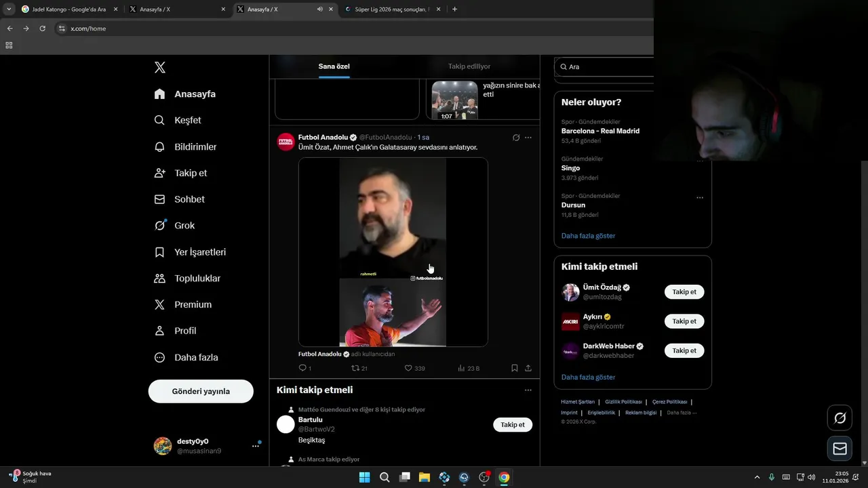Open Yer İşaretleri bookmarks
Screen dimensions: 868x488
(x=191, y=252)
